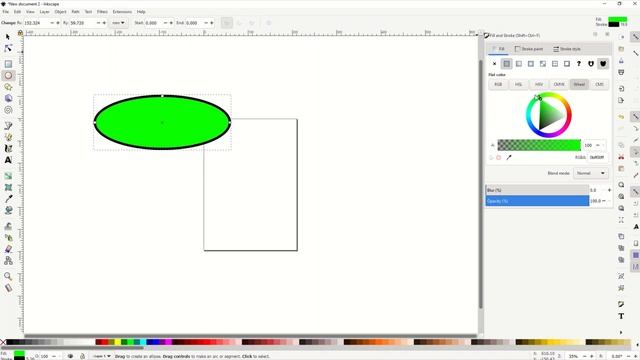Select the Star and polygon tool
Image resolution: width=640 pixels, height=360 pixels.
click(x=8, y=87)
